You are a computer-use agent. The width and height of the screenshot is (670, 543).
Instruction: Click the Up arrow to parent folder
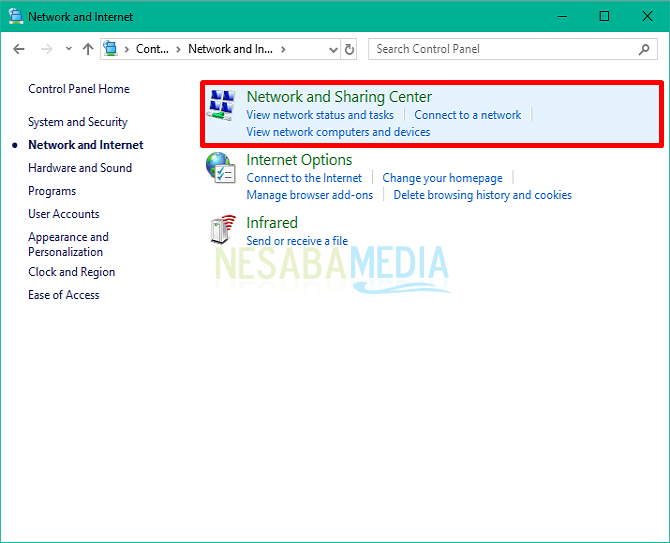click(88, 49)
